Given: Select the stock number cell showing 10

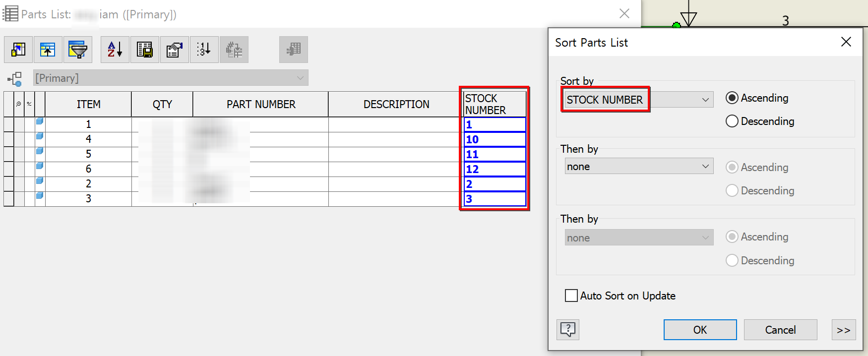Looking at the screenshot, I should 495,140.
